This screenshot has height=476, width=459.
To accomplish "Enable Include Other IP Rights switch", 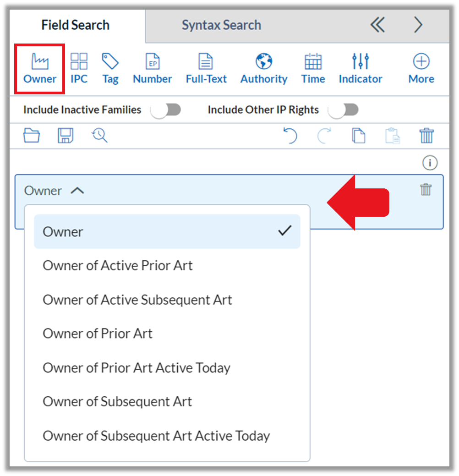I will tap(344, 110).
